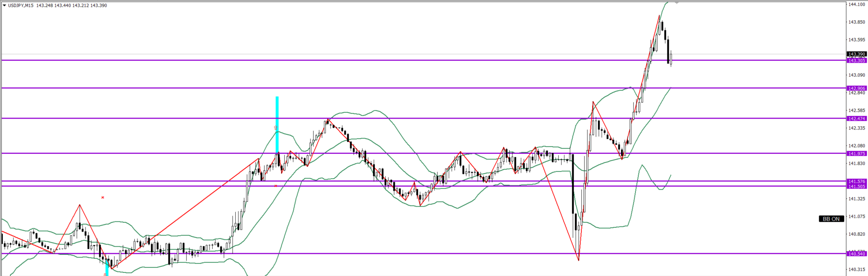
Task: Toggle the BB ON button
Action: tap(831, 219)
